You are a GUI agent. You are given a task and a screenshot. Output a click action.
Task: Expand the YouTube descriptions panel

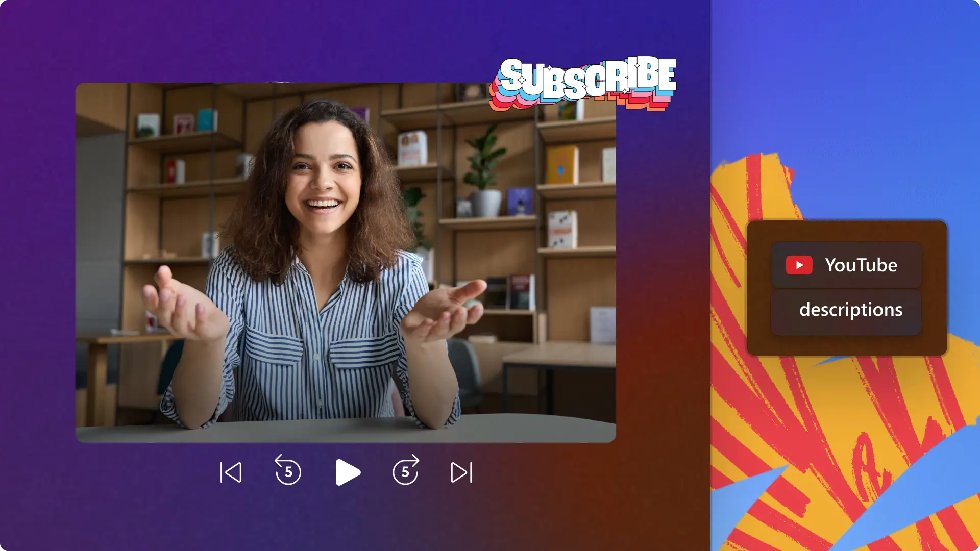[x=848, y=310]
